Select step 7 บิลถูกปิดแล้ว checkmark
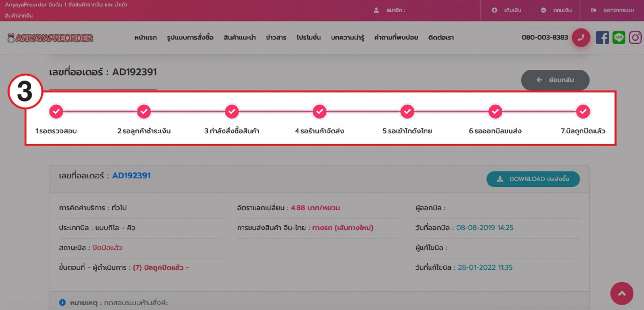644x310 pixels. tap(583, 111)
